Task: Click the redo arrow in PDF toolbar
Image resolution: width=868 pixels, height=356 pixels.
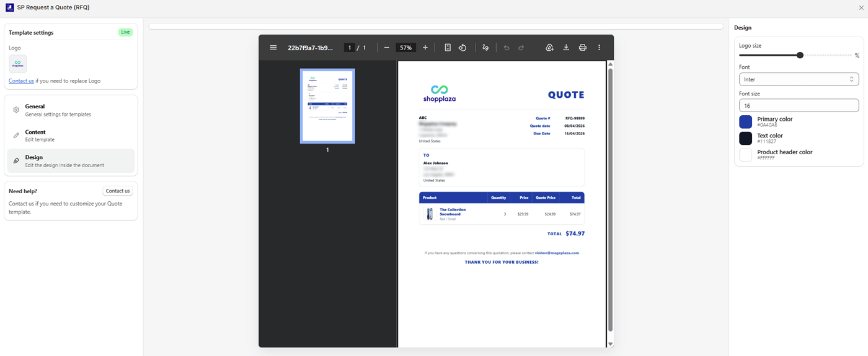Action: click(521, 48)
